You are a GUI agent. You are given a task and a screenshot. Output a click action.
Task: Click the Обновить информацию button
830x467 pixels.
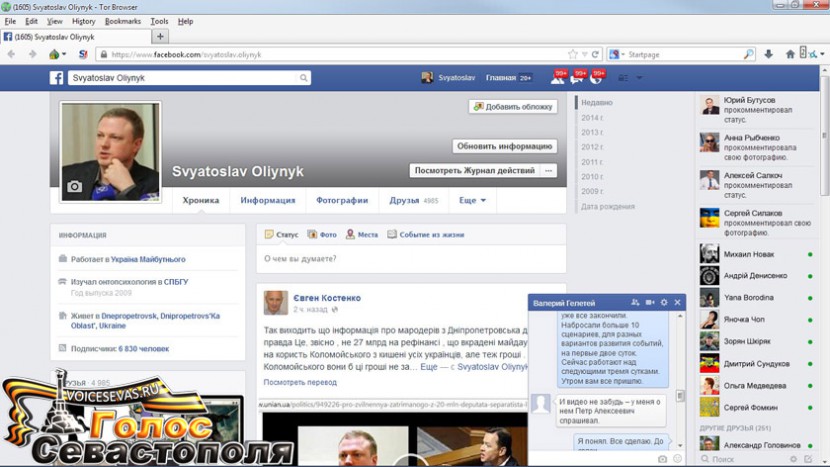point(504,146)
